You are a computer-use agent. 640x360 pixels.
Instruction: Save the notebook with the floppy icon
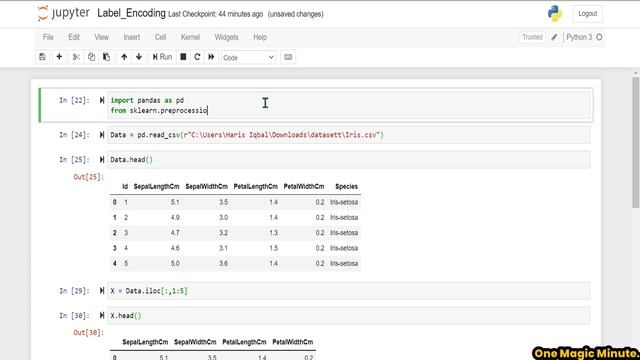pos(42,57)
